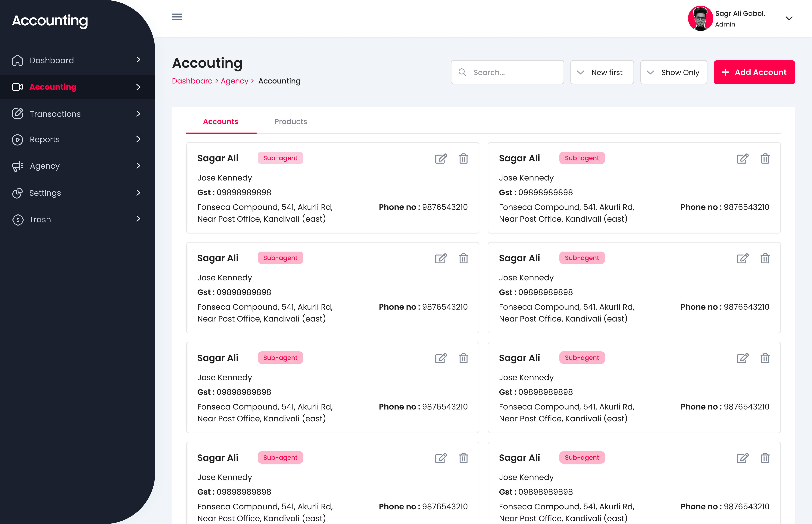Click the Agency megaphone icon
Viewport: 812px width, 524px height.
(x=18, y=166)
